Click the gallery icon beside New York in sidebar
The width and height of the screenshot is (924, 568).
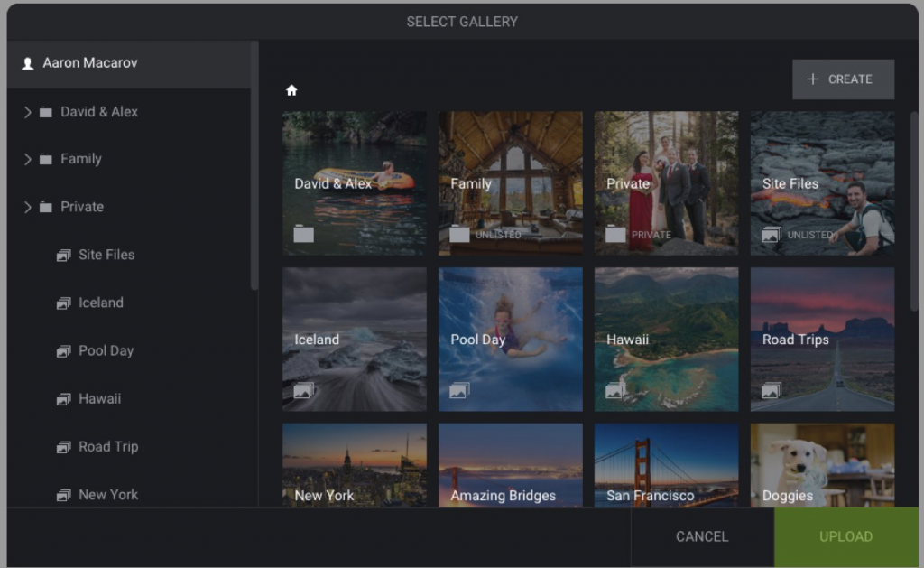[64, 496]
